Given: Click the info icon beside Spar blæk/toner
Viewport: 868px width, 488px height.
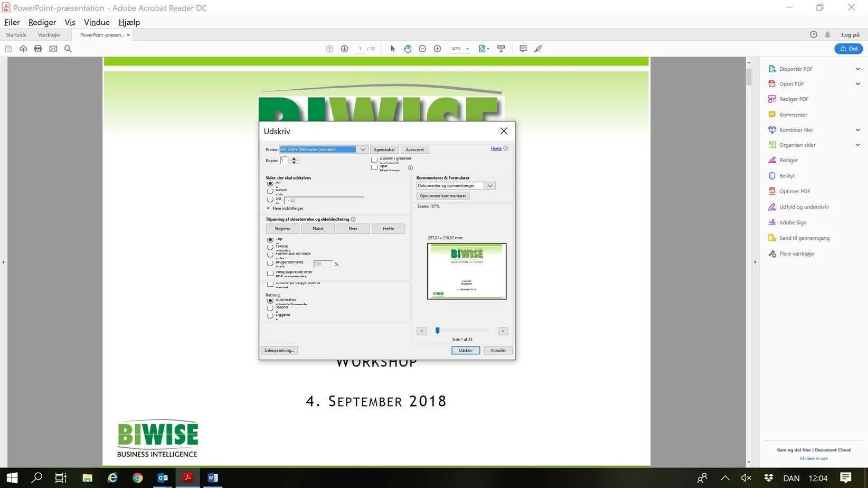Looking at the screenshot, I should coord(410,168).
